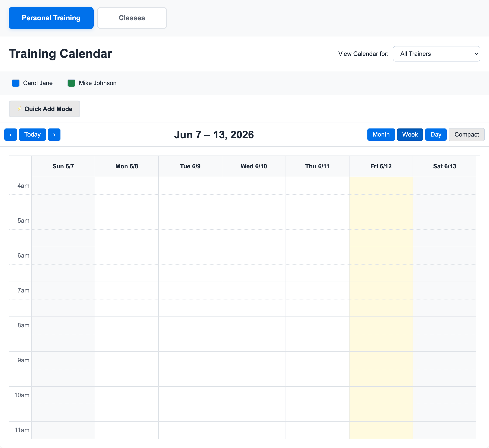Go to the previous week arrow
Screen dimensions: 489x448
(10, 135)
